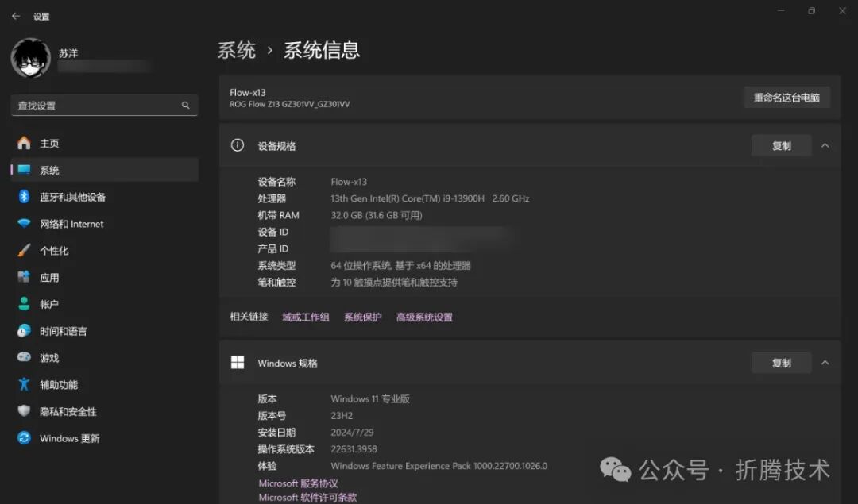Image resolution: width=858 pixels, height=504 pixels.
Task: Open 帐户 settings in sidebar
Action: click(104, 304)
